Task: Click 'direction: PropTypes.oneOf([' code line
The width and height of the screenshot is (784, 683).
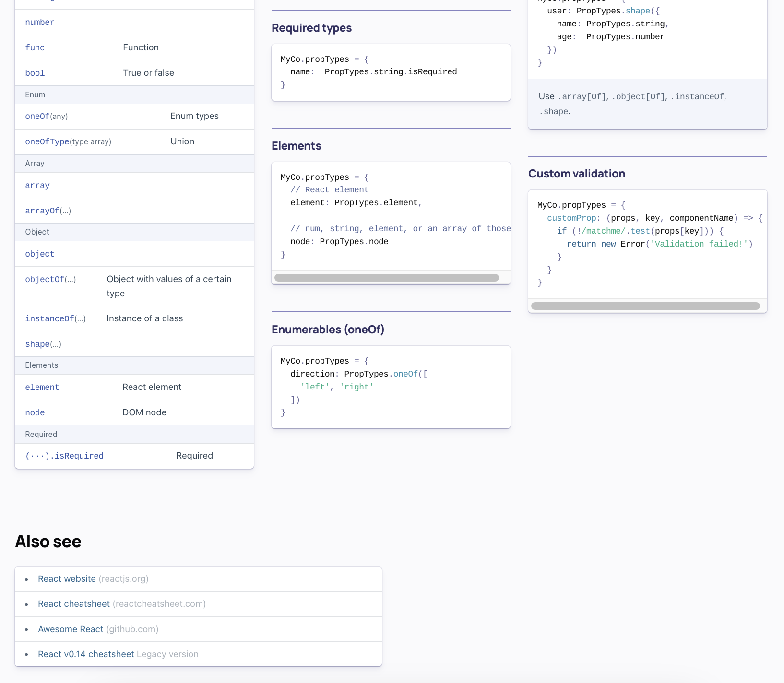Action: (359, 374)
